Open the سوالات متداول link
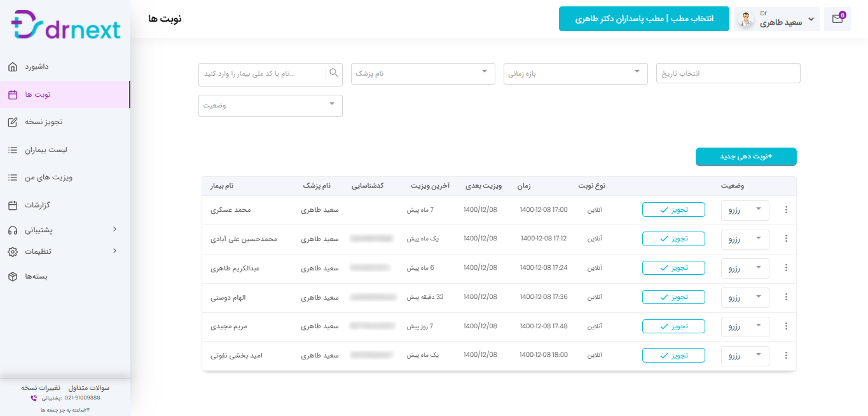This screenshot has height=416, width=868. click(88, 387)
